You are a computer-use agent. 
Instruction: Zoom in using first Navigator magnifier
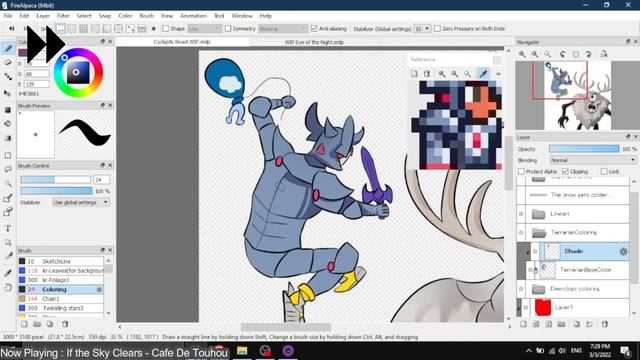click(x=522, y=54)
